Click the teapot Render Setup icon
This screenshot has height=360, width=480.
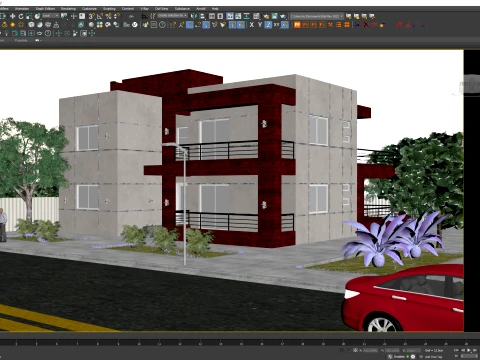pos(266,16)
